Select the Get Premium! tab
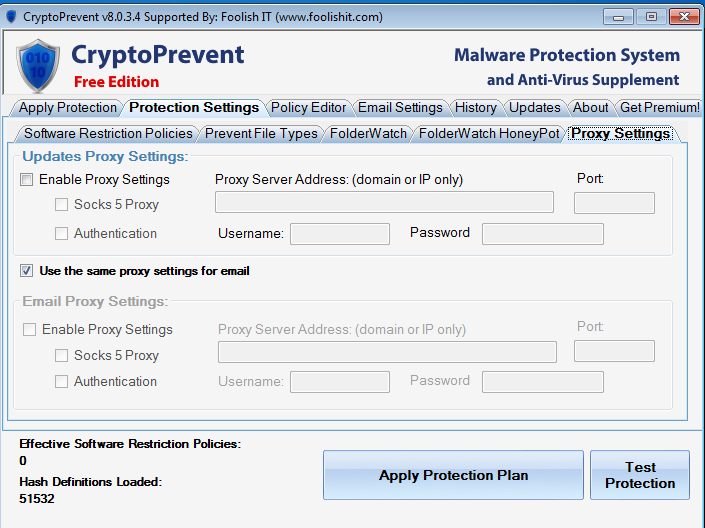The width and height of the screenshot is (705, 528). 659,108
